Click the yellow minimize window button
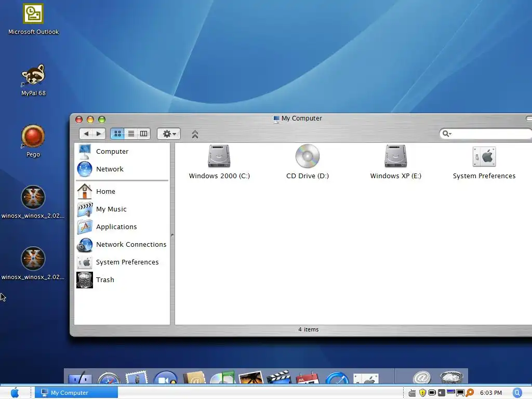This screenshot has height=399, width=532. (x=90, y=119)
